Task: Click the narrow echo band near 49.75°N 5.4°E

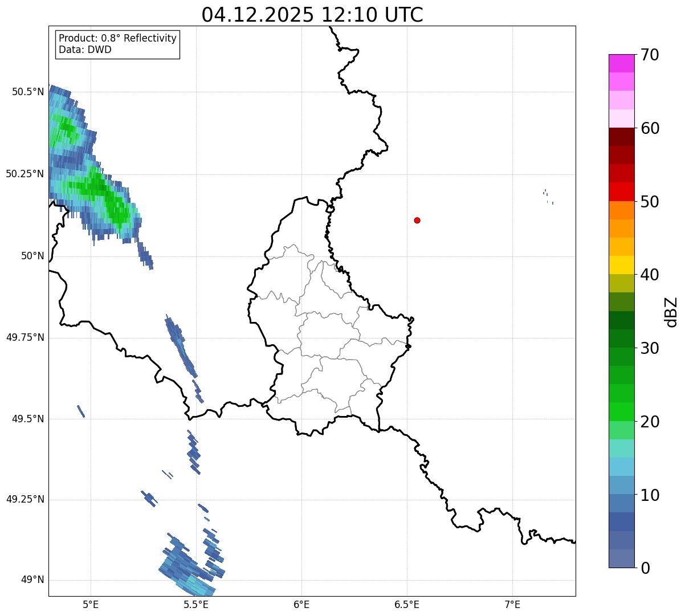Action: click(x=182, y=348)
